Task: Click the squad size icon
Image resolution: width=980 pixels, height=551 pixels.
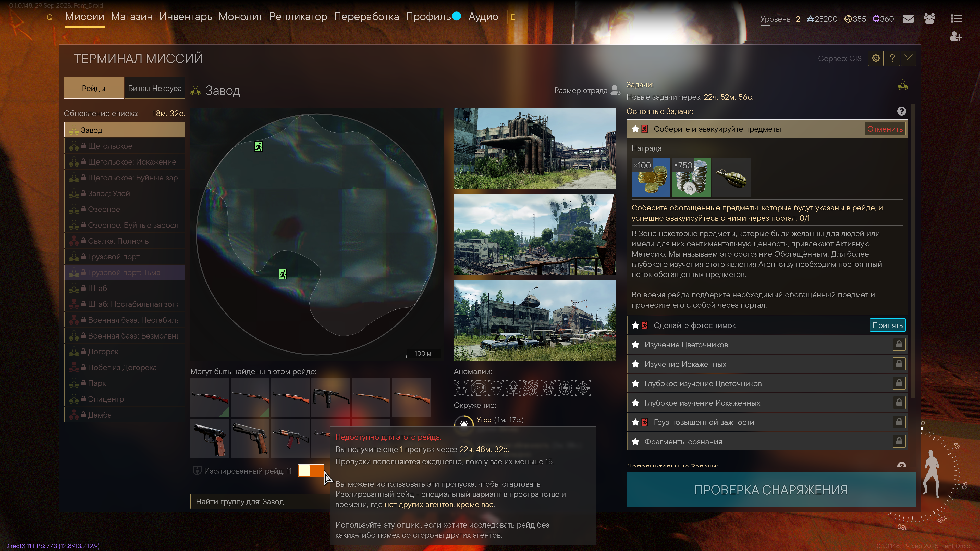Action: point(615,91)
